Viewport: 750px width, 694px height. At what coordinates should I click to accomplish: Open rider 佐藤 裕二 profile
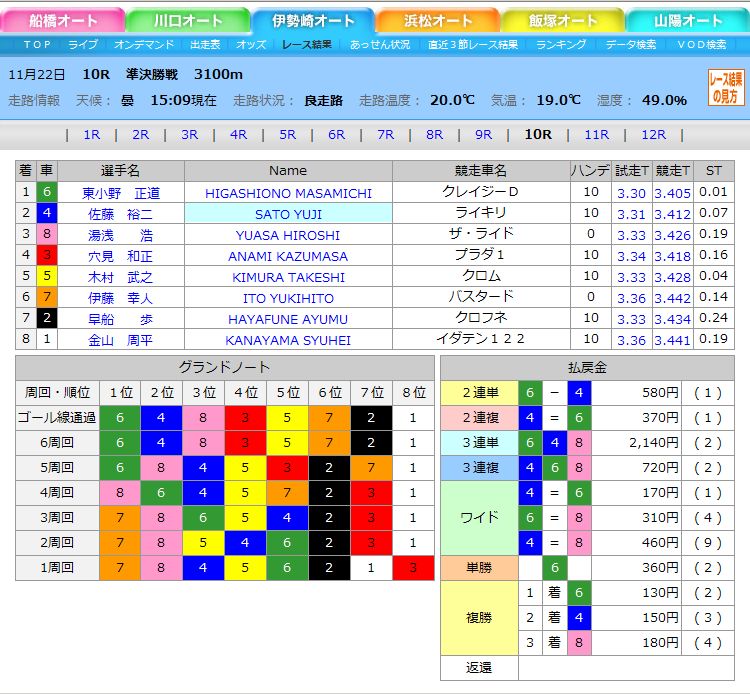(x=121, y=214)
